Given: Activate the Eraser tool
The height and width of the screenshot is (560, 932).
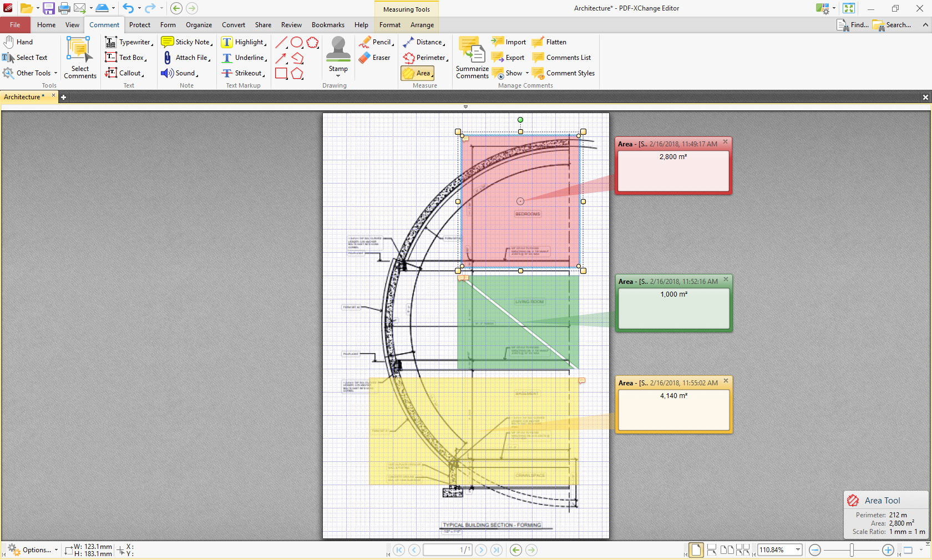Looking at the screenshot, I should coord(374,58).
